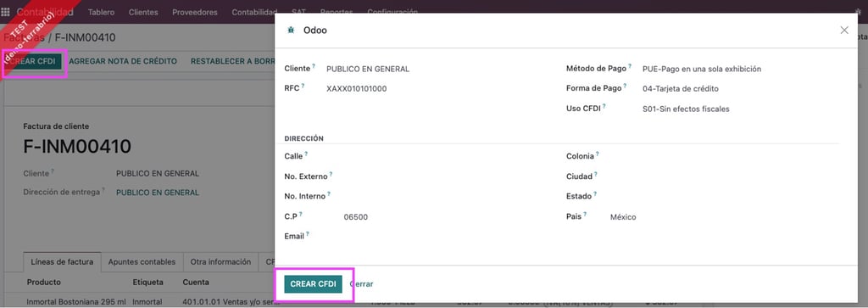Screen dimensions: 868x308
Task: Open PUBLICO EN GENERAL delivery address link
Action: coord(157,193)
